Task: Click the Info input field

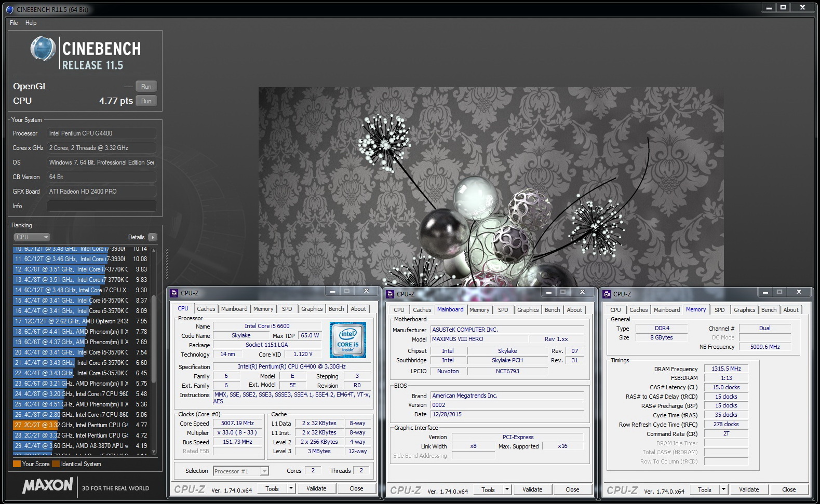Action: coord(102,206)
